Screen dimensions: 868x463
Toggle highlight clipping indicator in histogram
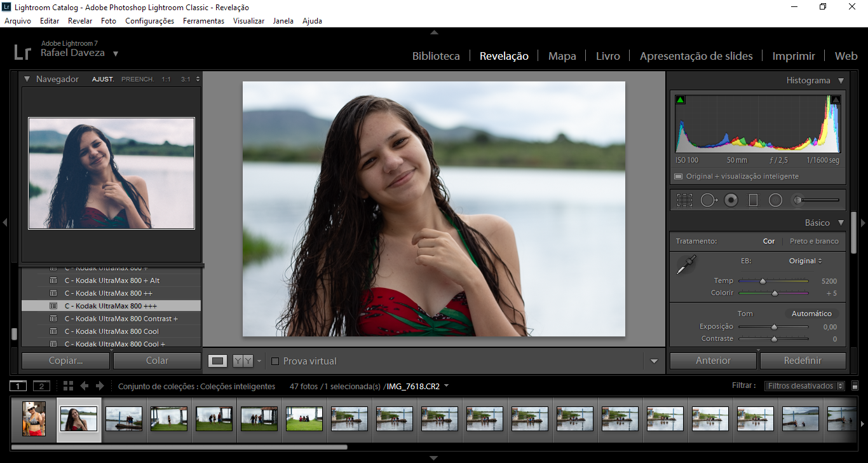click(836, 100)
